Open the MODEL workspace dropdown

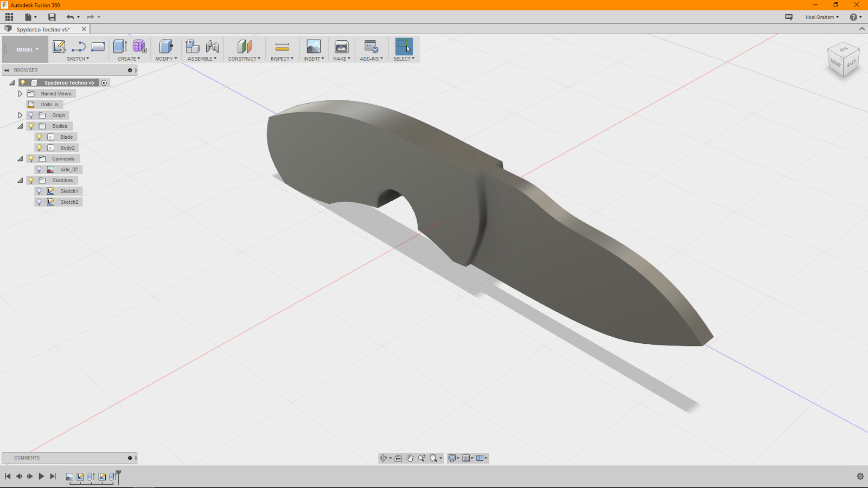(x=25, y=49)
